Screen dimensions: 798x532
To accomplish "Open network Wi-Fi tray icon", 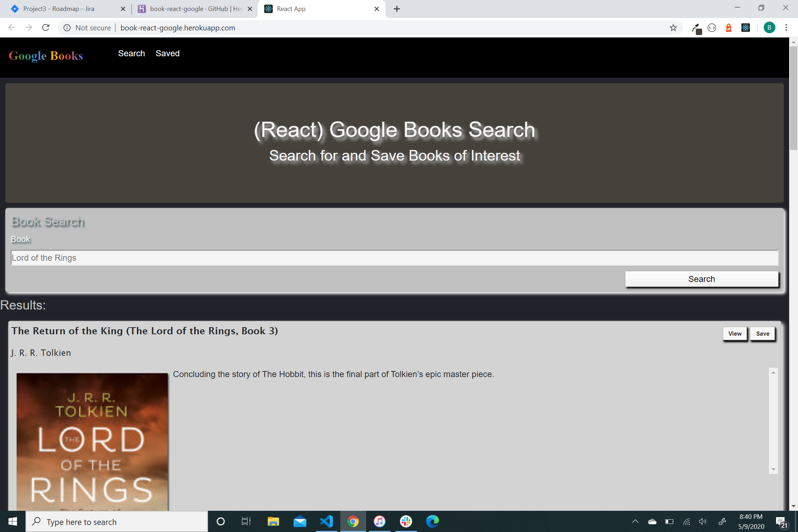I will (x=687, y=522).
